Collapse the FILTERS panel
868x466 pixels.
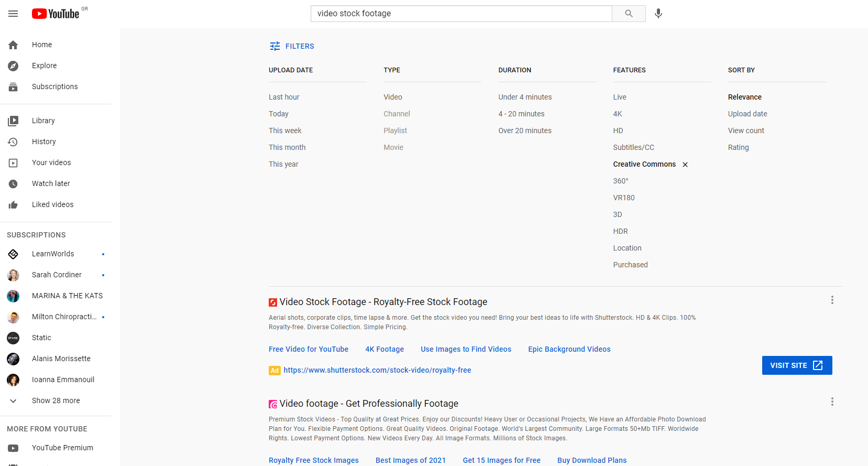click(292, 46)
